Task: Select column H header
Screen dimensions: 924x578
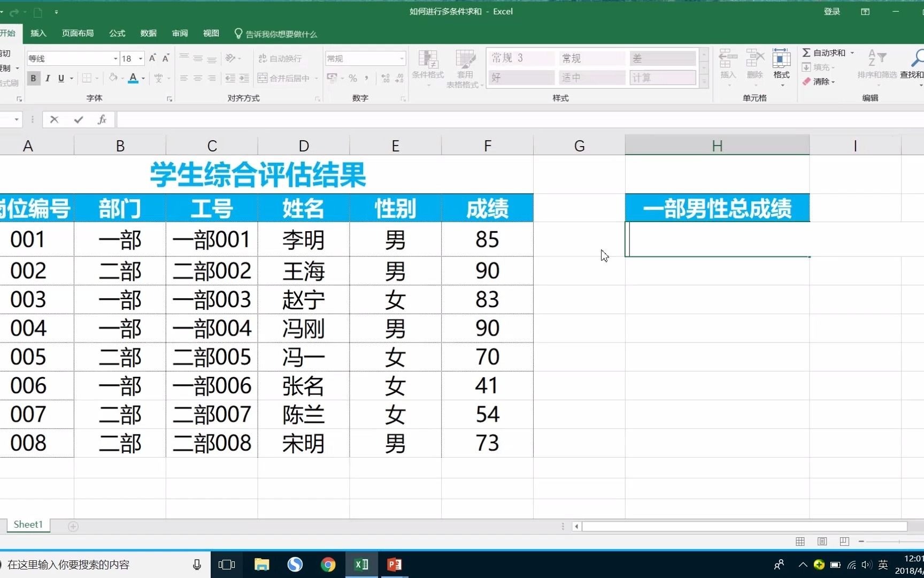Action: tap(717, 146)
